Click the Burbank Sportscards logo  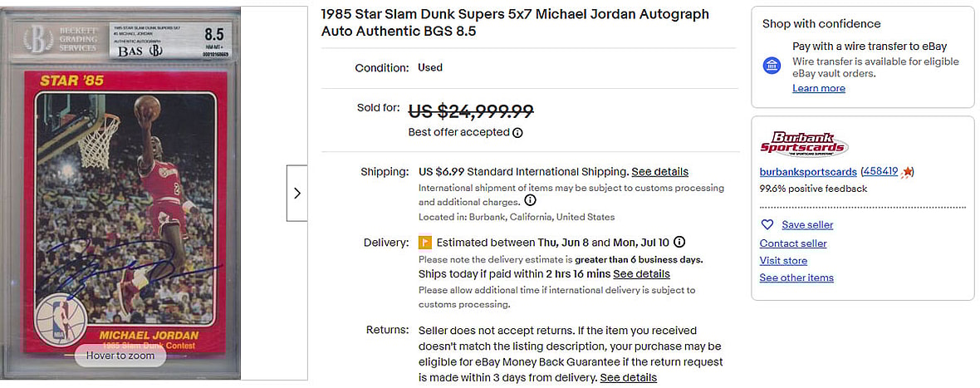803,145
